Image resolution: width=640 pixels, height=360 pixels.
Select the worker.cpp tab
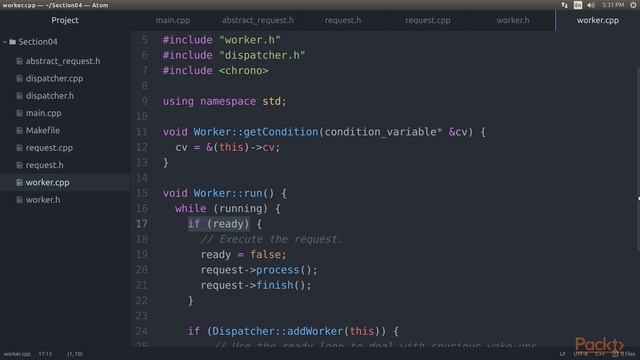[x=598, y=20]
